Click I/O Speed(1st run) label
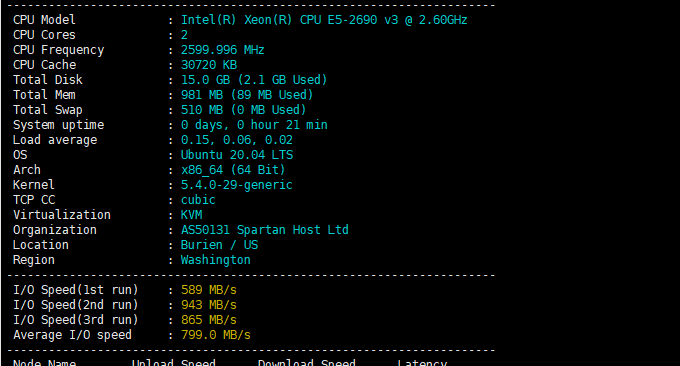680x366 pixels. click(x=75, y=290)
